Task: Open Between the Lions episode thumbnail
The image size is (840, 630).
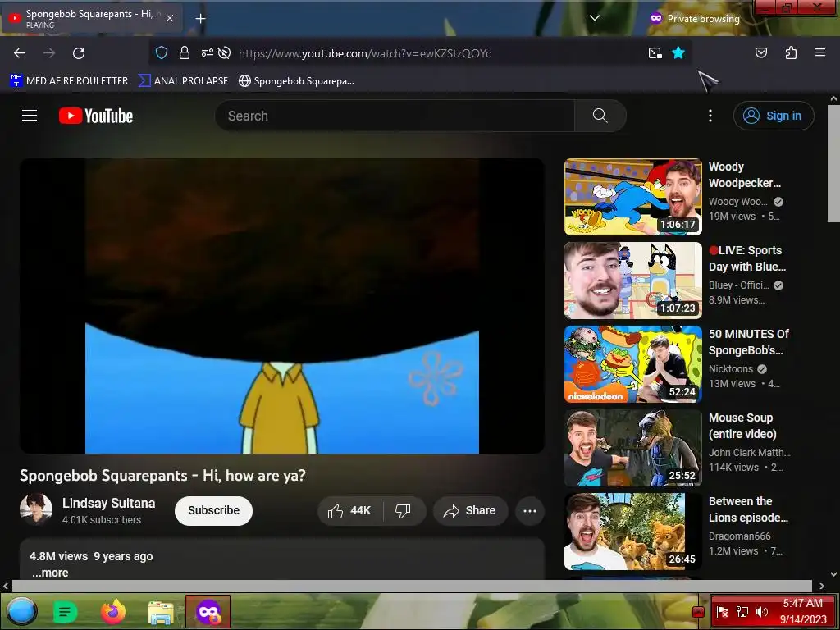Action: pyautogui.click(x=632, y=531)
